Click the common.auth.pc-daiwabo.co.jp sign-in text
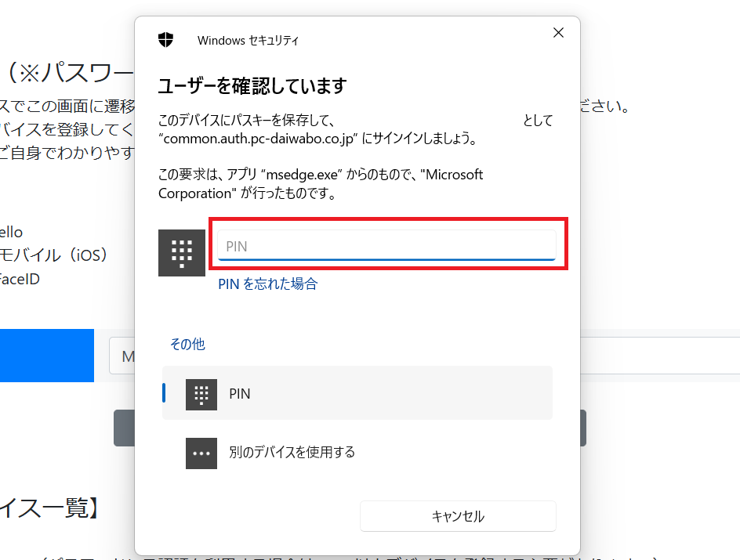 click(317, 139)
